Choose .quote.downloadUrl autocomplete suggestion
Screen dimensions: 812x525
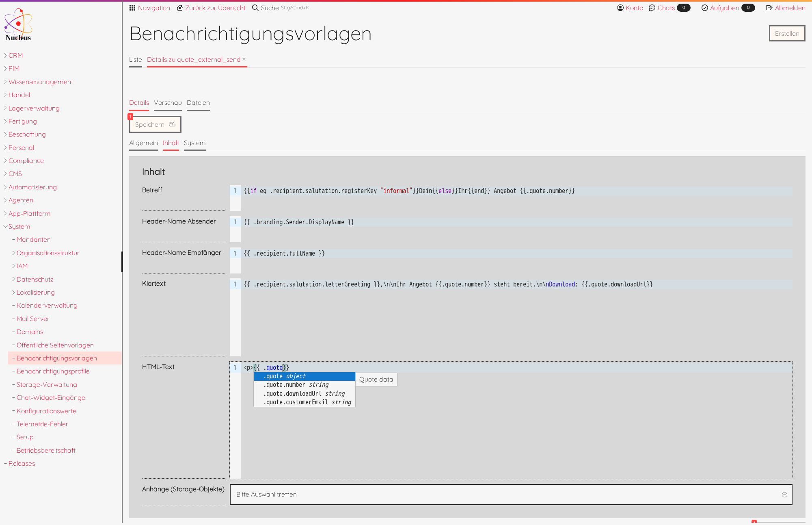point(304,394)
